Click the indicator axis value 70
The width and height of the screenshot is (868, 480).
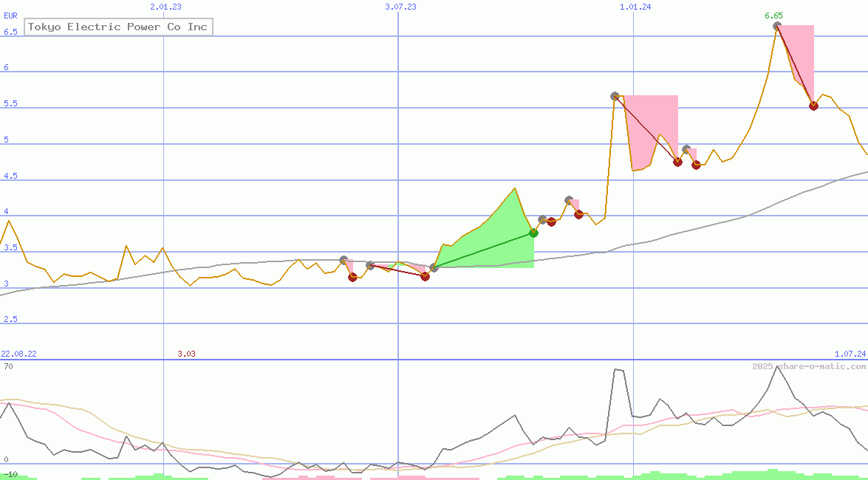(8, 366)
